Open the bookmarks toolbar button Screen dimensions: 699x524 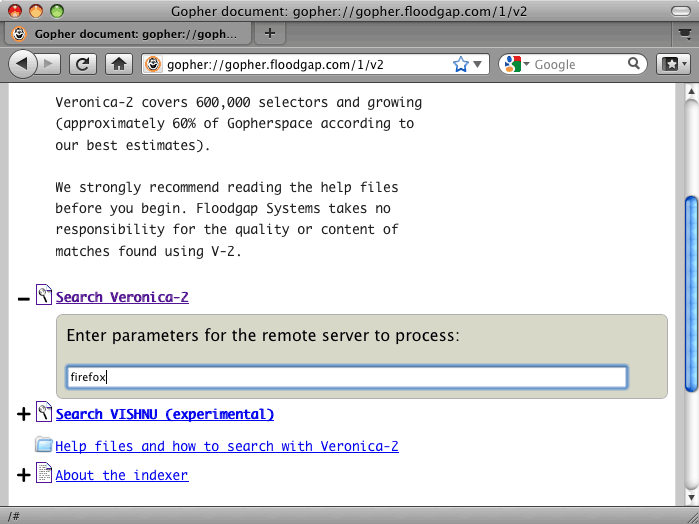671,64
